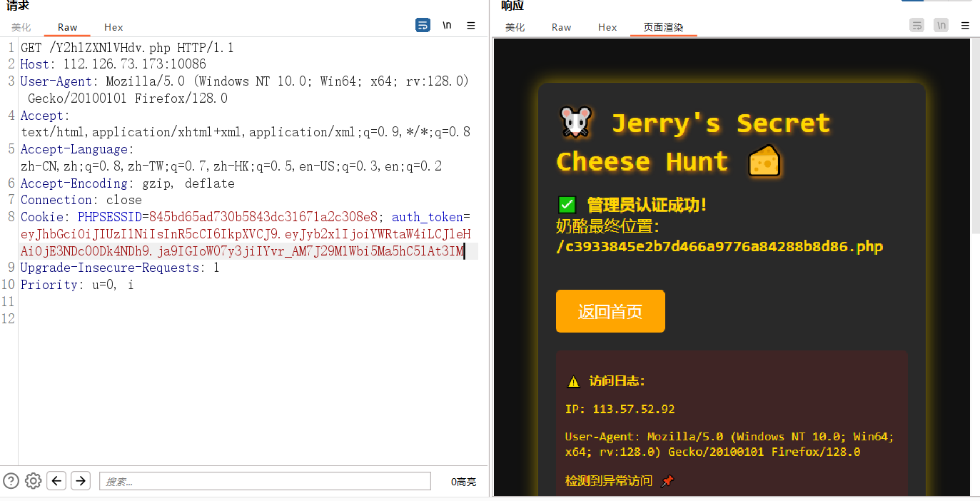The width and height of the screenshot is (980, 501).
Task: Click the Priority: u=0, i line
Action: [77, 285]
